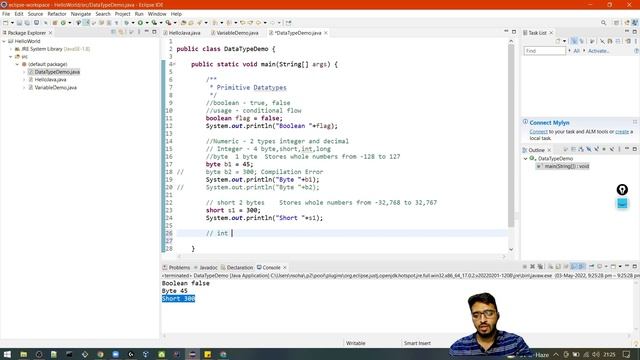
Task: Maximize the editor area
Action: [514, 32]
